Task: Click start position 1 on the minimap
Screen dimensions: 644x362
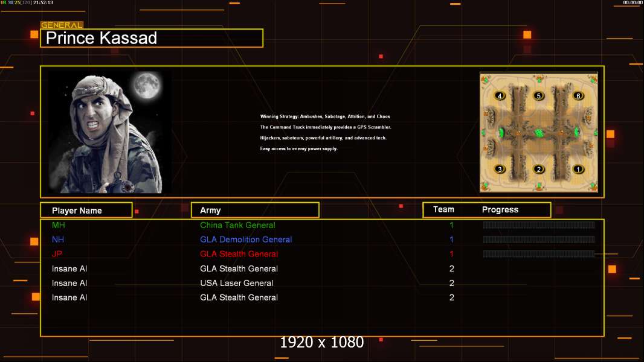Action: click(578, 169)
